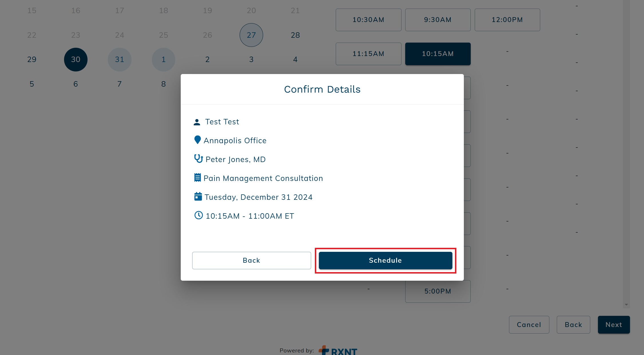
Task: Select the 10:30AM time slot
Action: (x=368, y=20)
